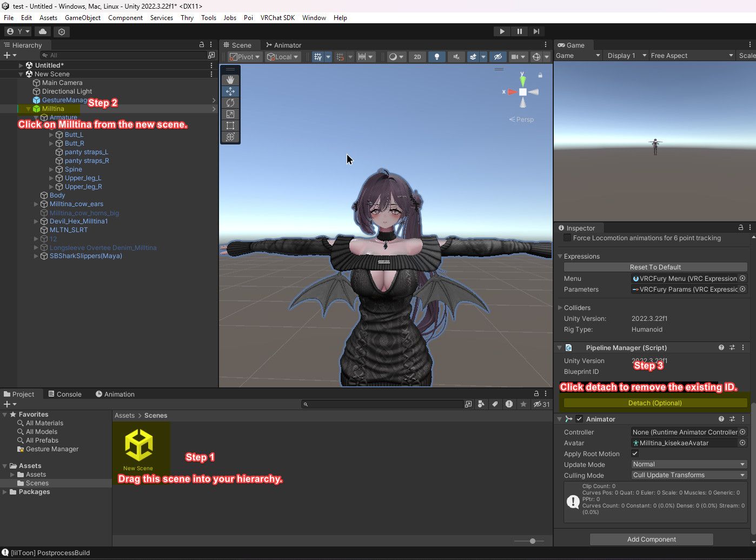Open Hierarchy panel kebab menu
The width and height of the screenshot is (756, 560).
point(211,45)
